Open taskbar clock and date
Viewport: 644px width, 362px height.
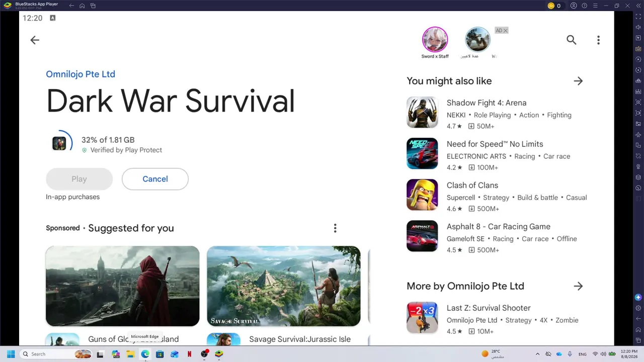[x=629, y=354]
